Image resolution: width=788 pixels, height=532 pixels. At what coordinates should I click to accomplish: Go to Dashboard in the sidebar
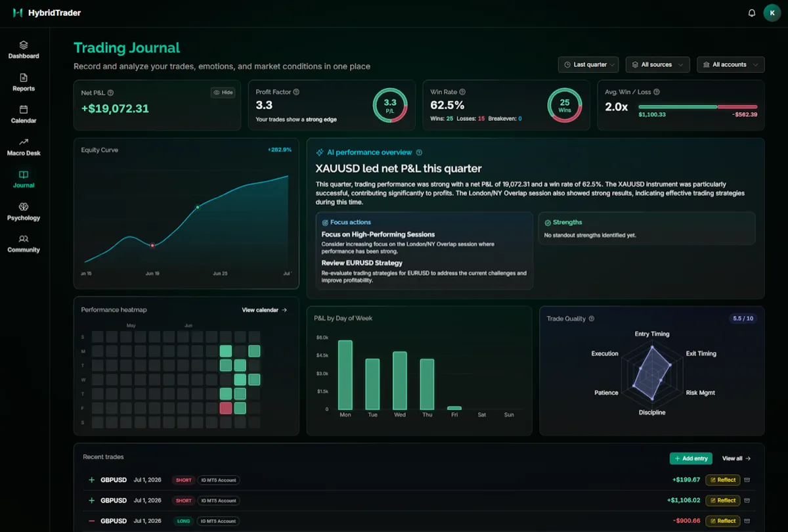click(24, 50)
